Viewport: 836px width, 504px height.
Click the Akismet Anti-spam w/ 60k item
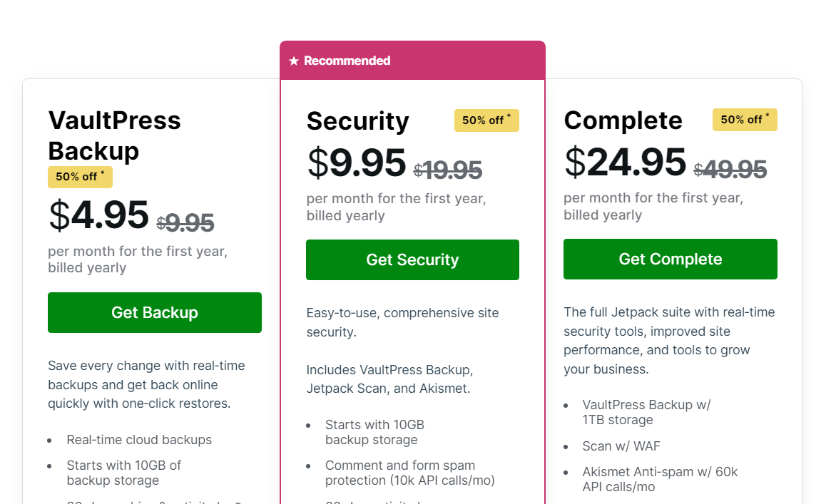pyautogui.click(x=660, y=479)
